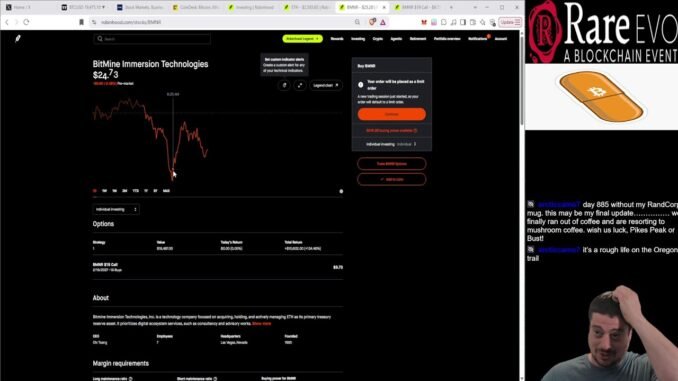The height and width of the screenshot is (381, 678).
Task: Click info icon next to Short maintenance ratio
Action: coord(215,379)
